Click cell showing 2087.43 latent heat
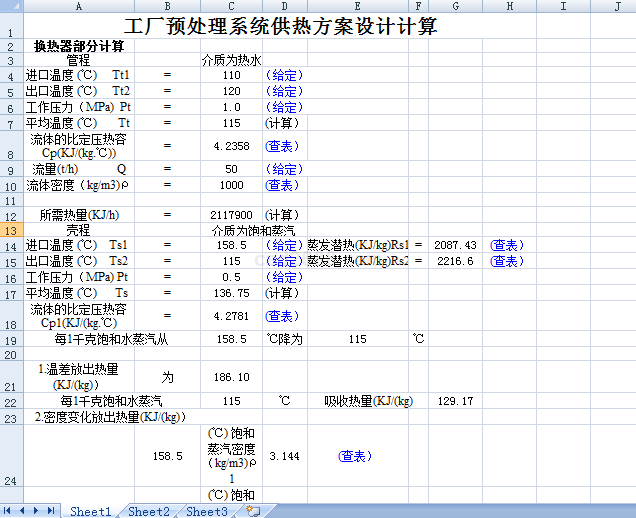 tap(455, 245)
